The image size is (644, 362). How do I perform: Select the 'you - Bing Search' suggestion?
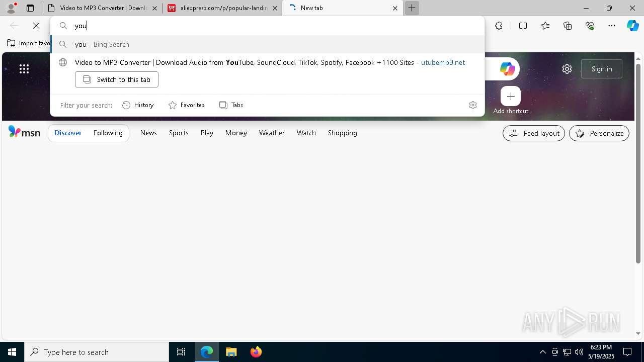click(267, 44)
